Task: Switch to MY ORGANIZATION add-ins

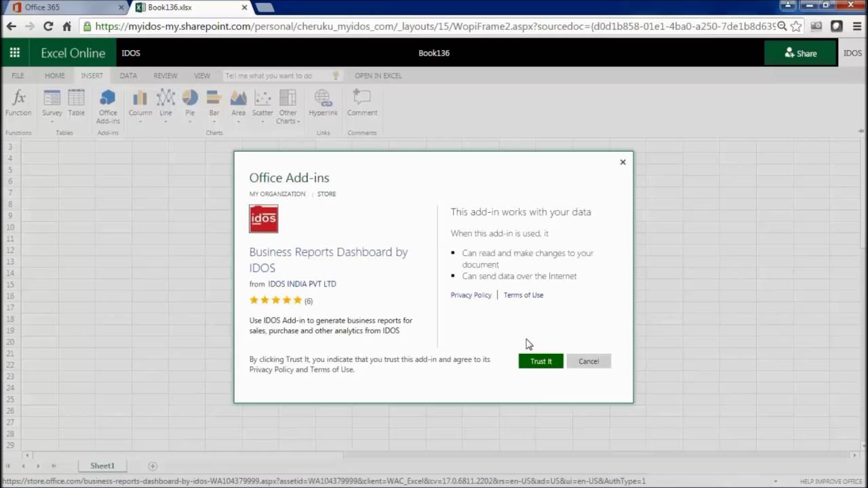Action: [277, 194]
